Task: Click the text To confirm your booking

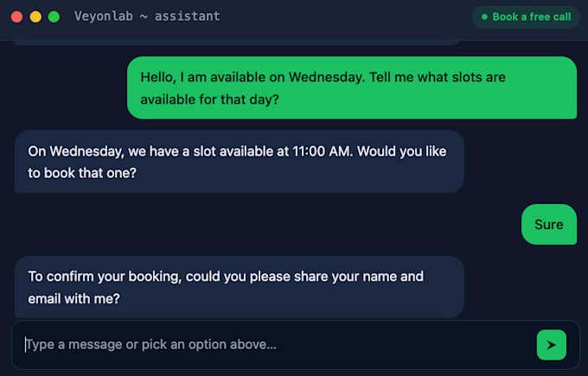Action: pos(105,277)
